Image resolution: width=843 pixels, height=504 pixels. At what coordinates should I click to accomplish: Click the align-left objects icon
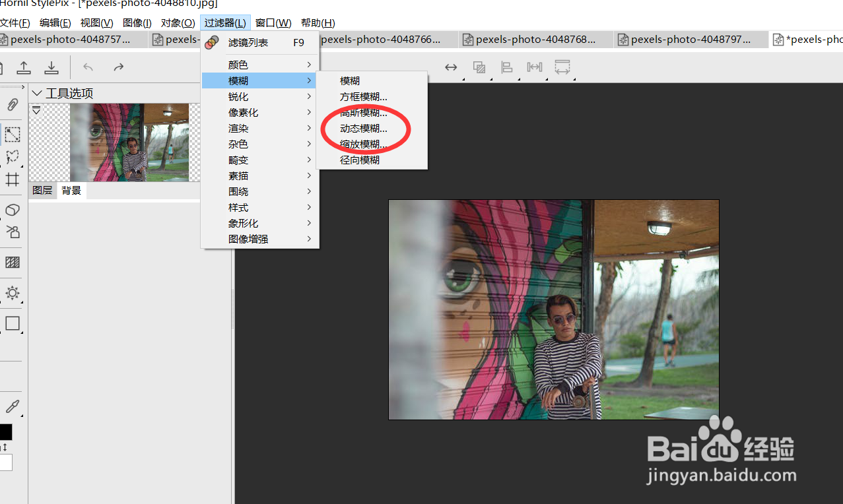coord(507,67)
